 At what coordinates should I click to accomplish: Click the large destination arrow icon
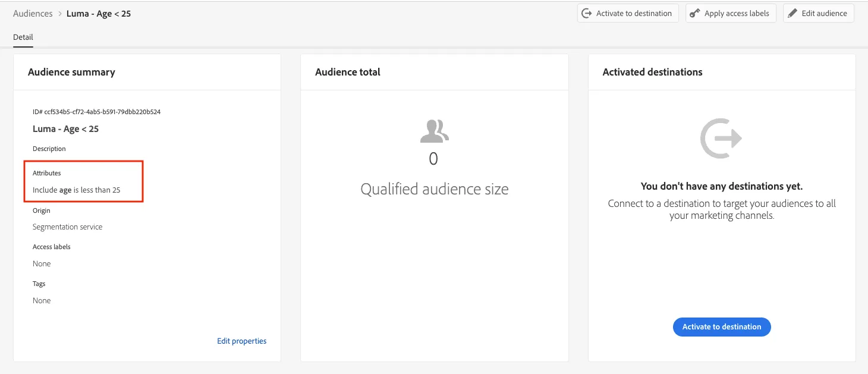click(x=721, y=139)
